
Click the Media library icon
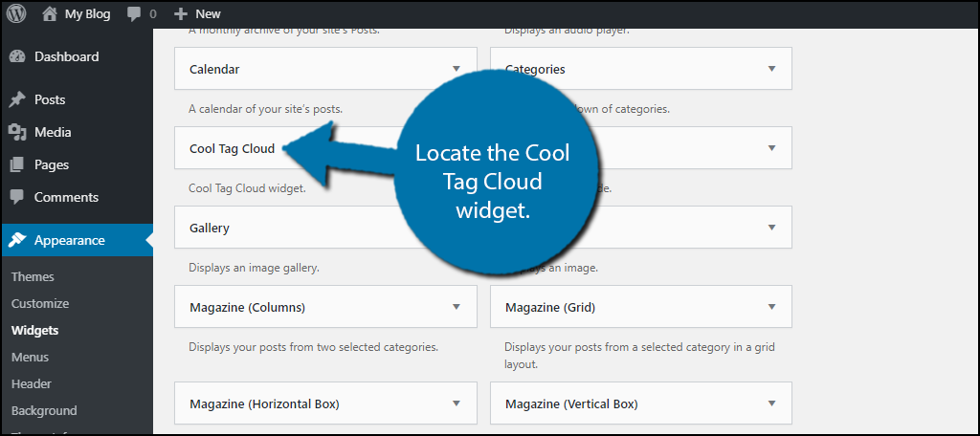(17, 132)
